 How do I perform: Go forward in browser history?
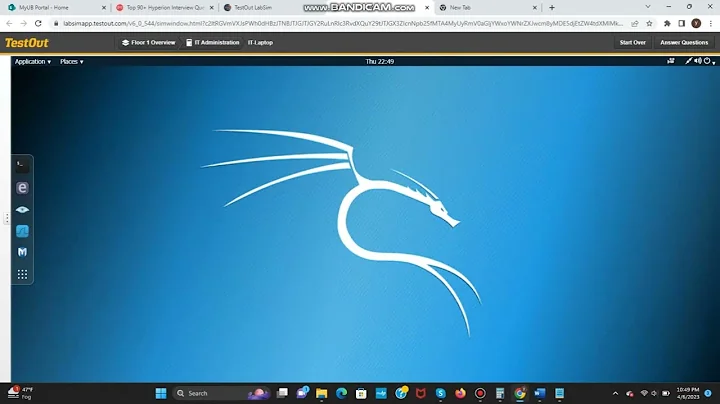click(x=23, y=23)
